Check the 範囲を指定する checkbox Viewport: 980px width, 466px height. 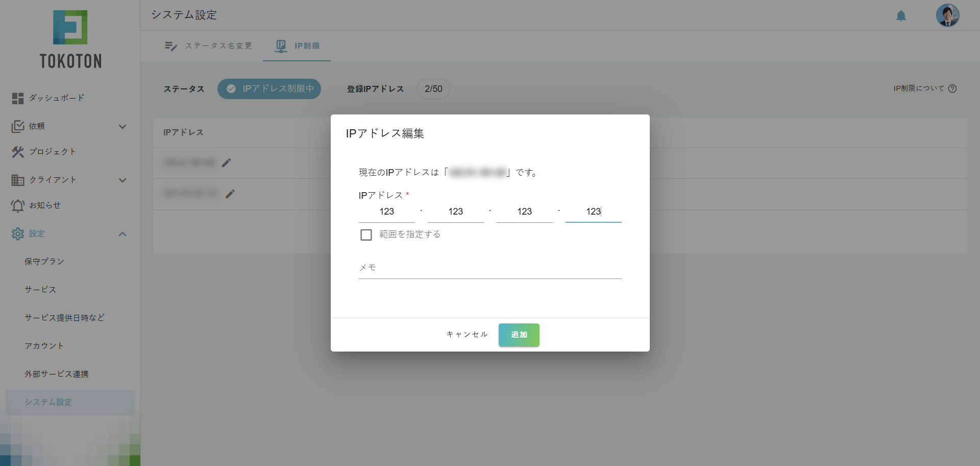(x=366, y=235)
